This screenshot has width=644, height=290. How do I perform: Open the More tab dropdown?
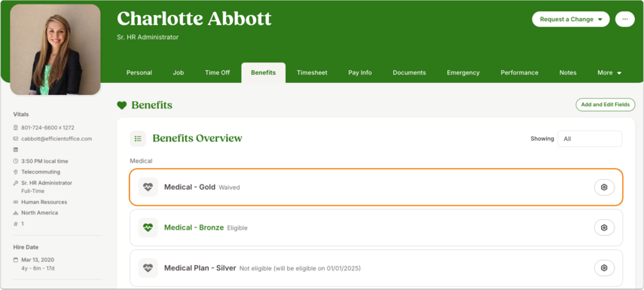point(609,73)
